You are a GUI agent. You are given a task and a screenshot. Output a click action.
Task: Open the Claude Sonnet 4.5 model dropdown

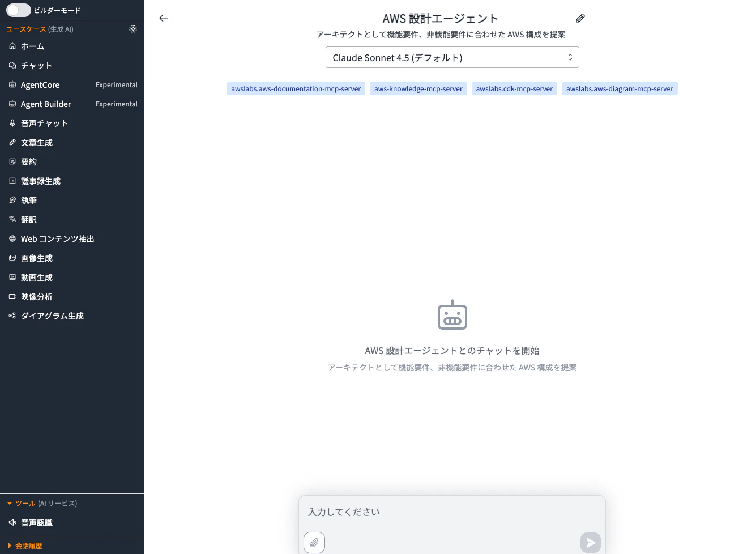pyautogui.click(x=452, y=57)
